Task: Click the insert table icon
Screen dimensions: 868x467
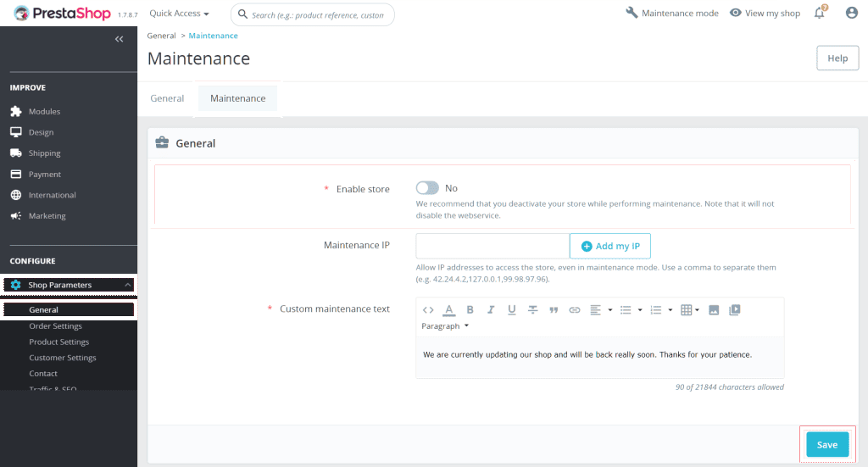Action: click(x=686, y=310)
